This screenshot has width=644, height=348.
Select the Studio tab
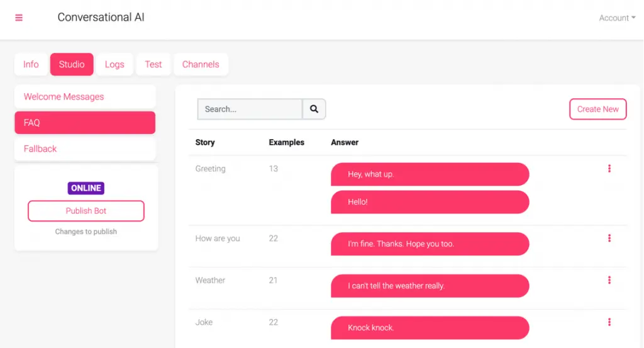pyautogui.click(x=72, y=64)
